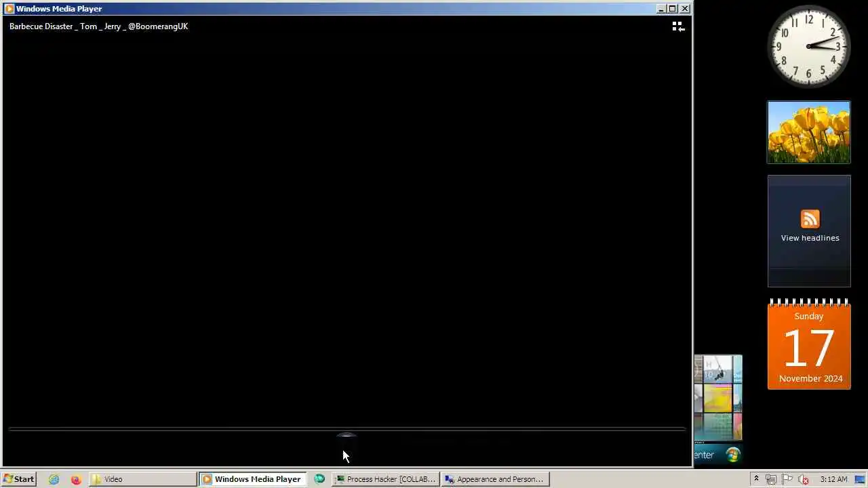Click the Barbecue Disaster video title text
Image resolution: width=868 pixels, height=488 pixels.
(x=98, y=26)
